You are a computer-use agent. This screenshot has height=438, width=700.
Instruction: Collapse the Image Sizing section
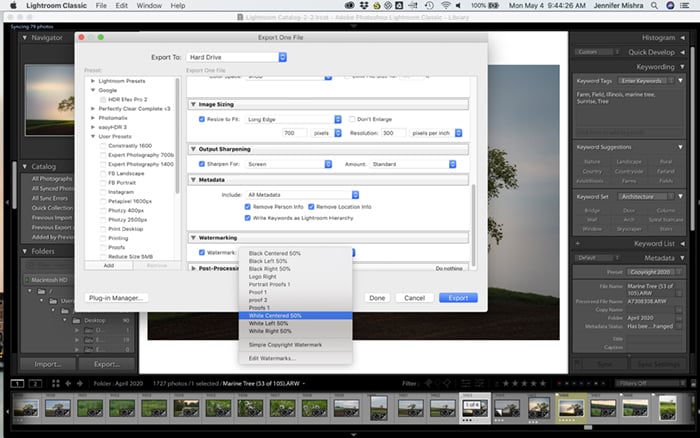(193, 104)
